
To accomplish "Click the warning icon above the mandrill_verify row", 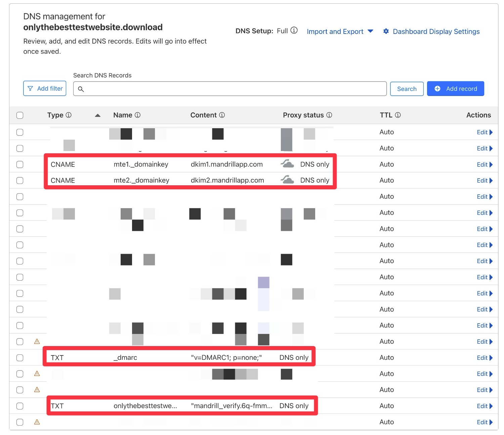I will (37, 390).
